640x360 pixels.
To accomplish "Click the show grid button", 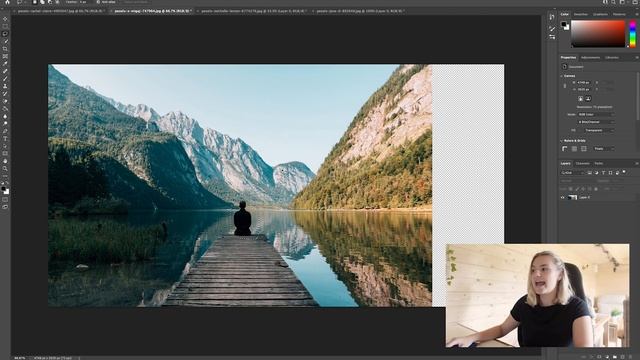I will (574, 149).
